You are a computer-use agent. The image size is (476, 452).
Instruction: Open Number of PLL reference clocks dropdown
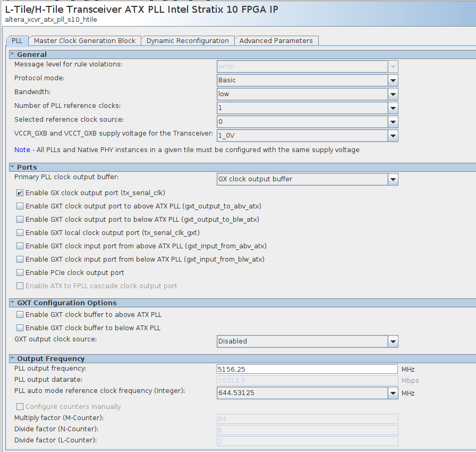(307, 108)
